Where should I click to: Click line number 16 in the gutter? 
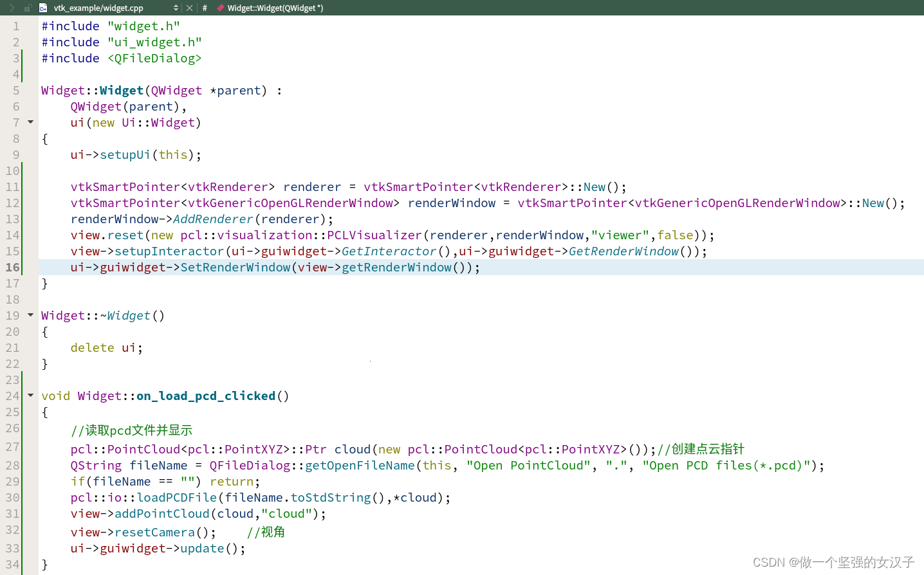click(12, 267)
